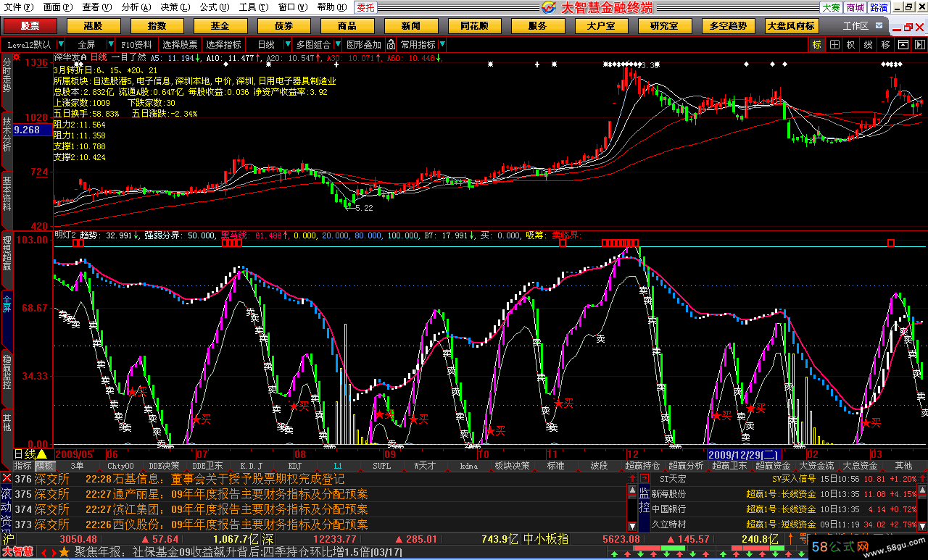928x560 pixels.
Task: Select the 超赢持仓 indicator tab
Action: coord(642,466)
